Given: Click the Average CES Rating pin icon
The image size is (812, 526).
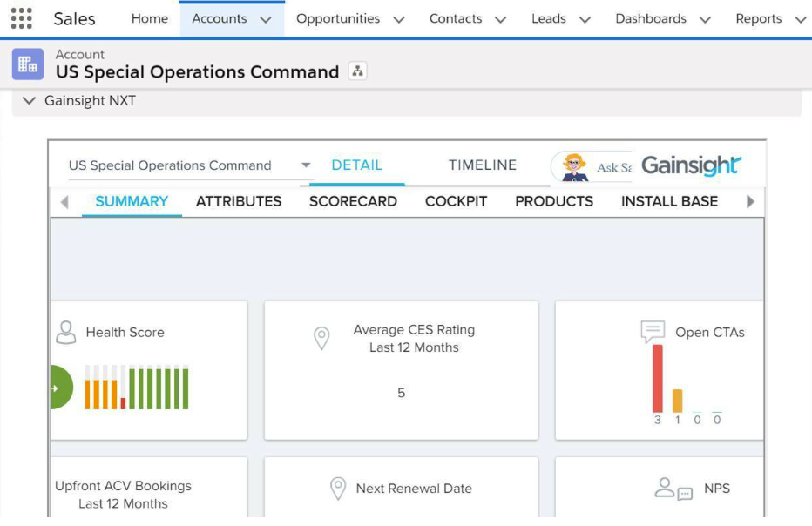Looking at the screenshot, I should point(321,339).
